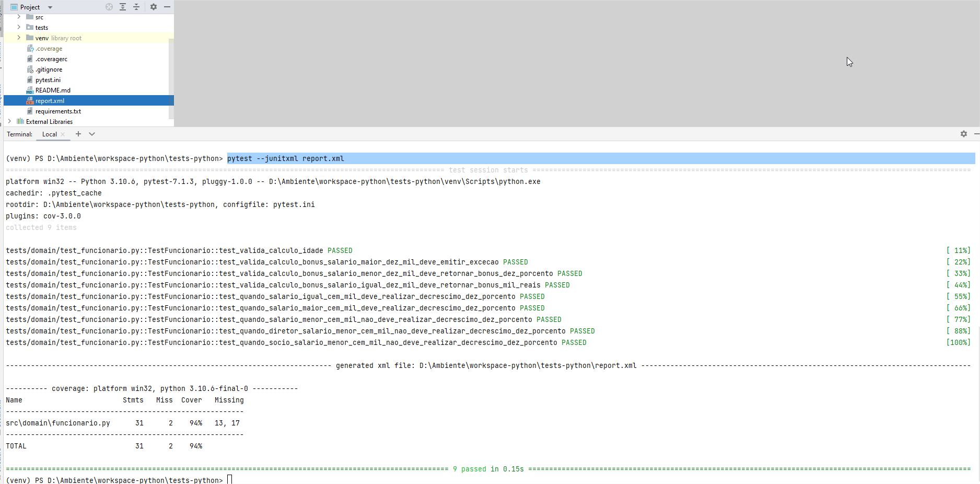Viewport: 980px width, 484px height.
Task: Select the Expand All icon in Project toolbar
Action: 123,7
